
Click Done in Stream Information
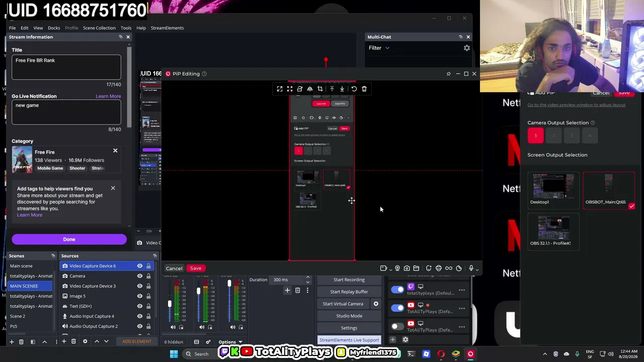tap(69, 239)
